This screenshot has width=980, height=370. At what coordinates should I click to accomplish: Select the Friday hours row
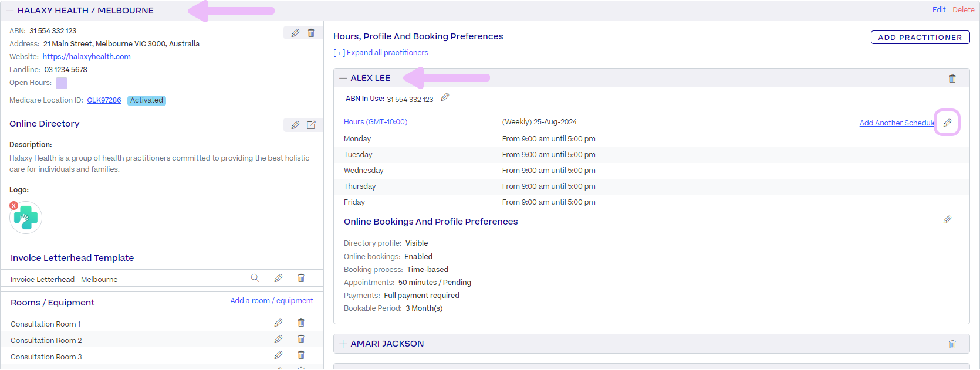(651, 202)
